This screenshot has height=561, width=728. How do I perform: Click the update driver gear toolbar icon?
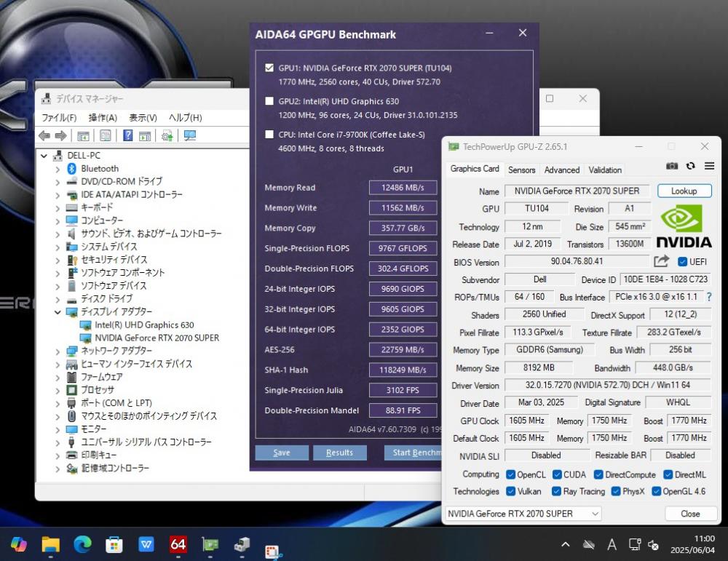tap(167, 135)
